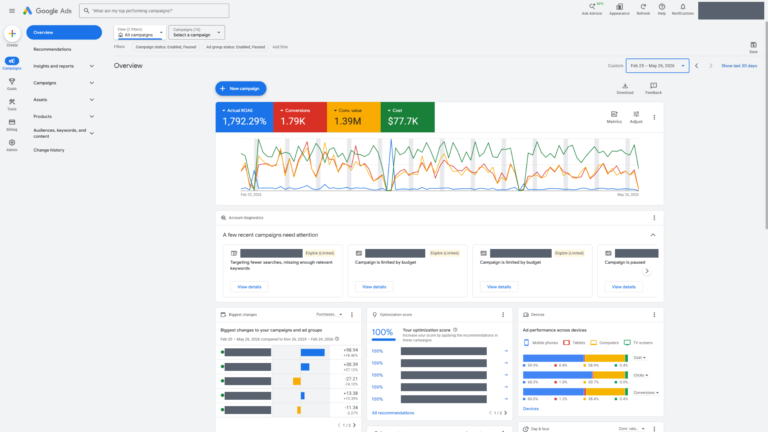Image resolution: width=768 pixels, height=432 pixels.
Task: Go to next page of Biggest changes
Action: click(355, 425)
